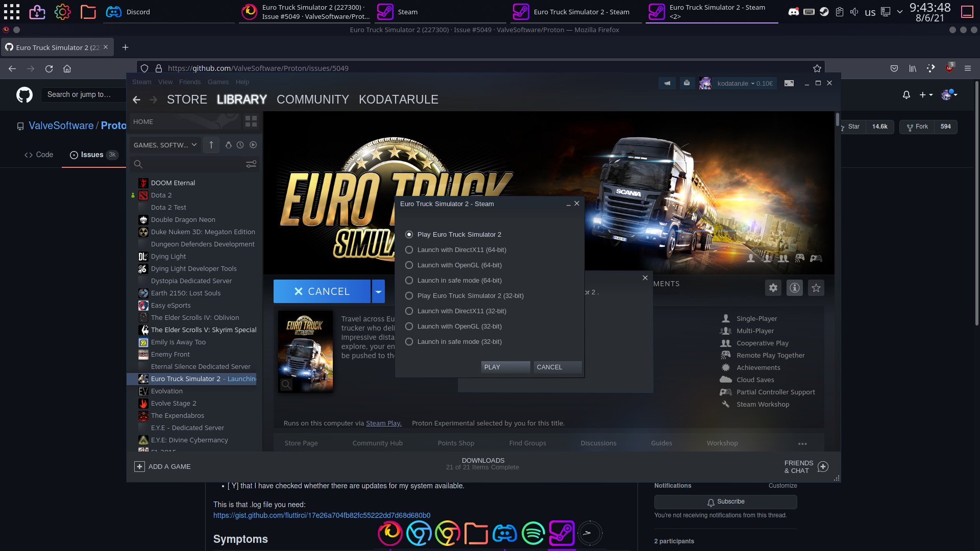
Task: Open the Discord icon in the dock
Action: click(x=505, y=534)
